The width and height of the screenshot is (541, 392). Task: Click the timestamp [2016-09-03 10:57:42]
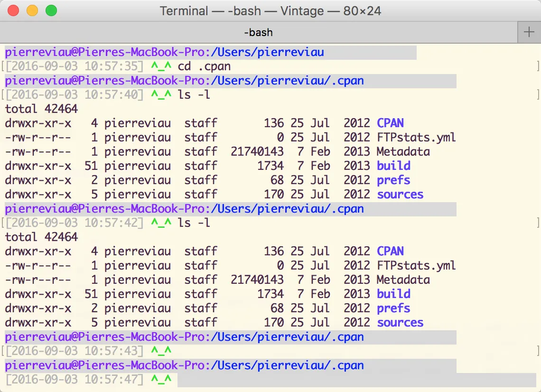[75, 223]
